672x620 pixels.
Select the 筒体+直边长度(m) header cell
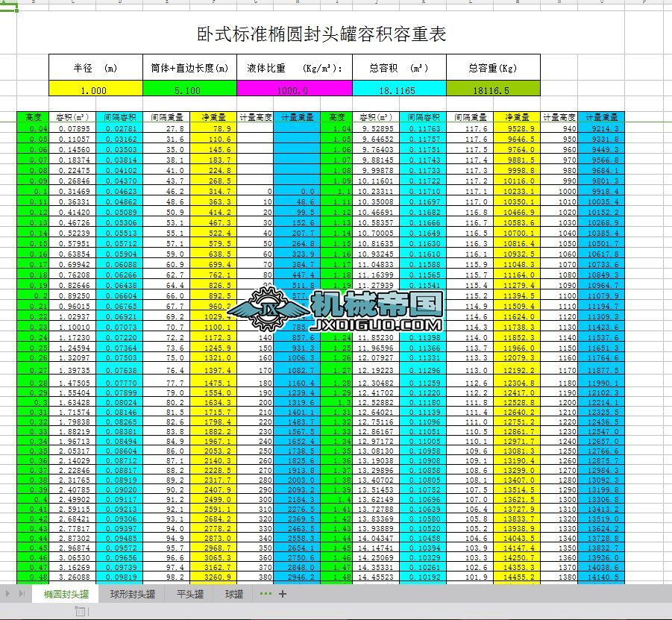point(189,67)
